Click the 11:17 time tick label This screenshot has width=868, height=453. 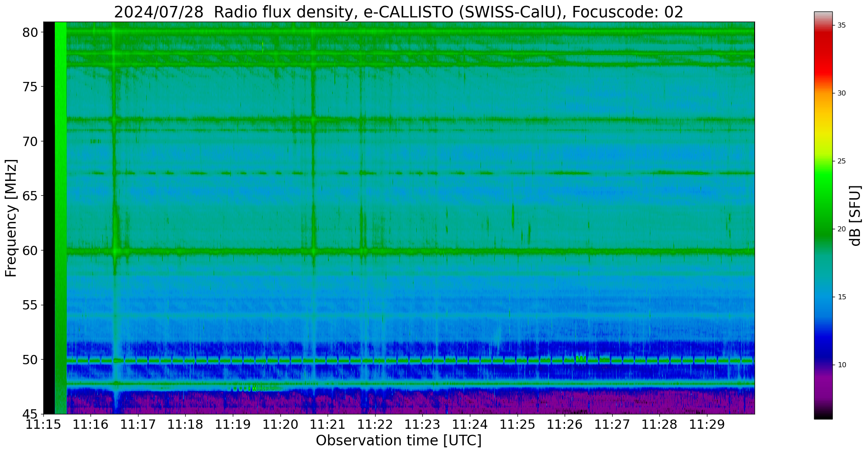(x=138, y=425)
